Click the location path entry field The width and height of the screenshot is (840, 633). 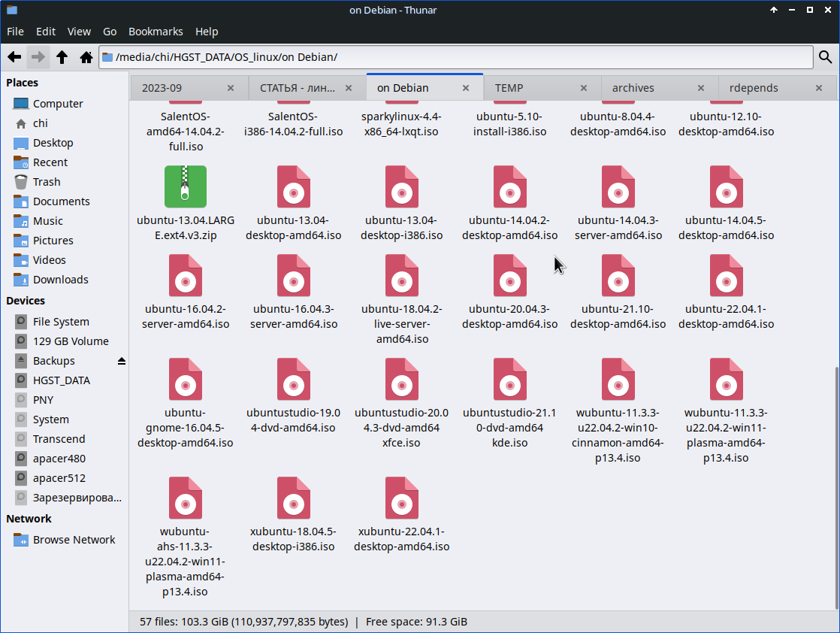click(456, 57)
